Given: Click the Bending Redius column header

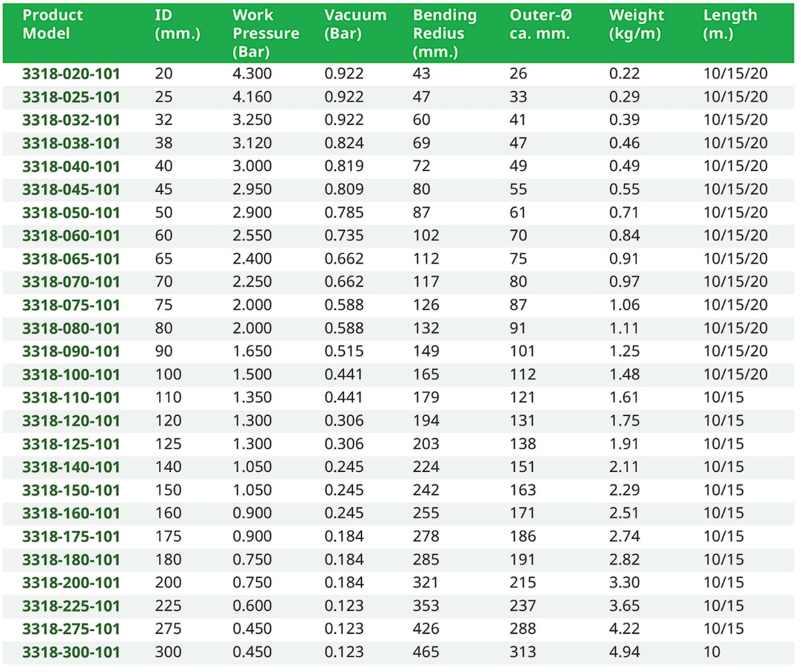Looking at the screenshot, I should coord(444,34).
